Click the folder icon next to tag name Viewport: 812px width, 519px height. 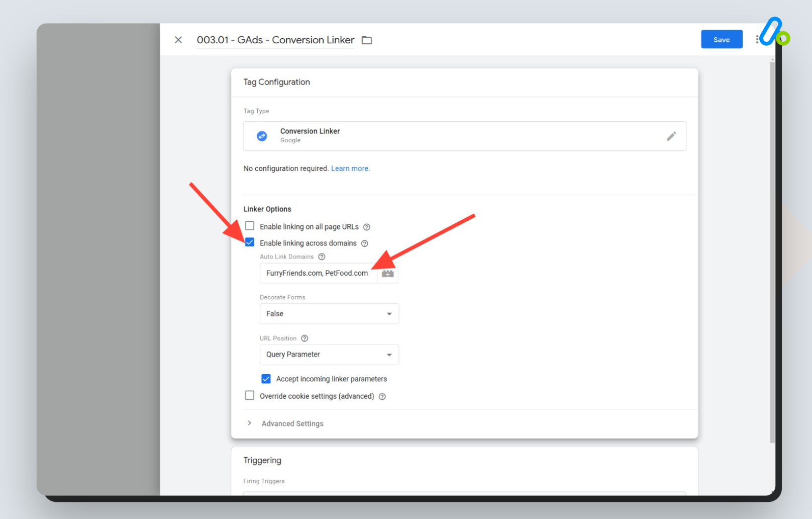(367, 40)
